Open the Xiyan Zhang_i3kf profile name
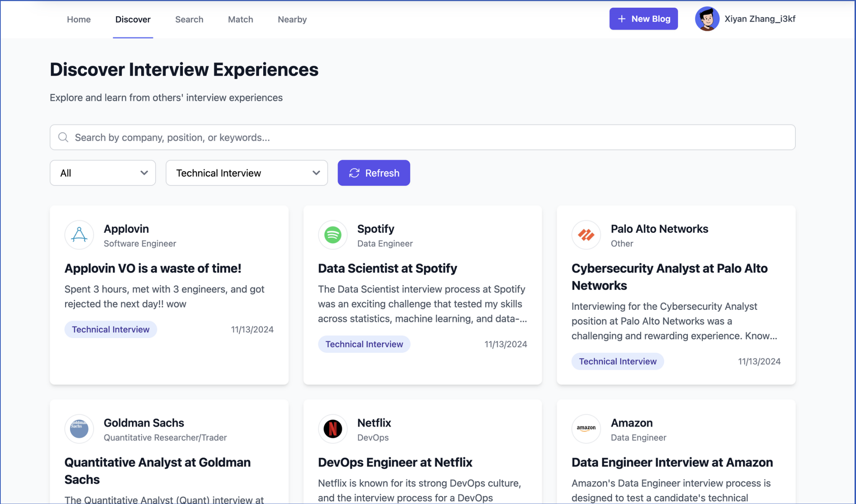Screen dimensions: 856x504 coord(760,19)
